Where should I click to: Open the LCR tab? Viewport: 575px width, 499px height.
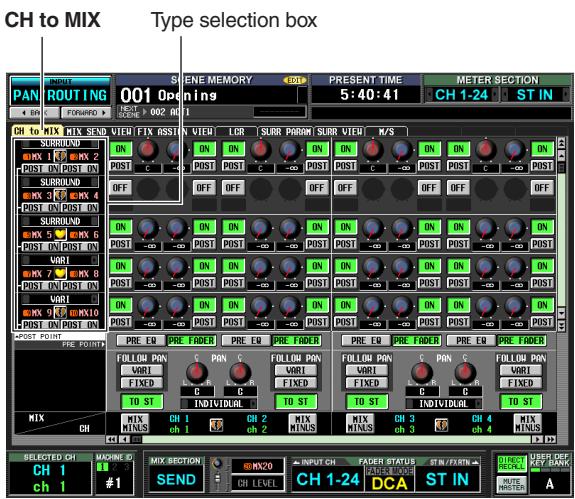pyautogui.click(x=237, y=132)
